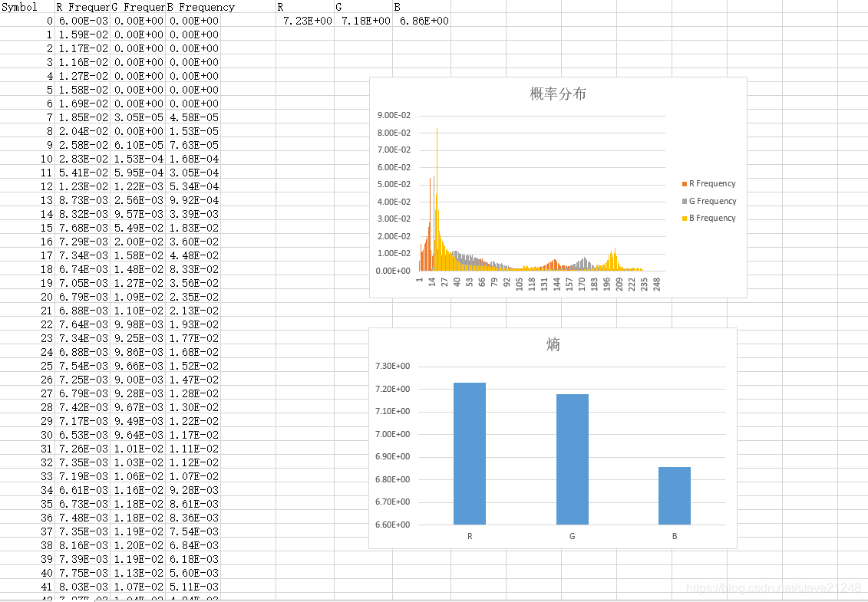Select the Symbol header cell
The width and height of the screenshot is (868, 602).
[27, 7]
